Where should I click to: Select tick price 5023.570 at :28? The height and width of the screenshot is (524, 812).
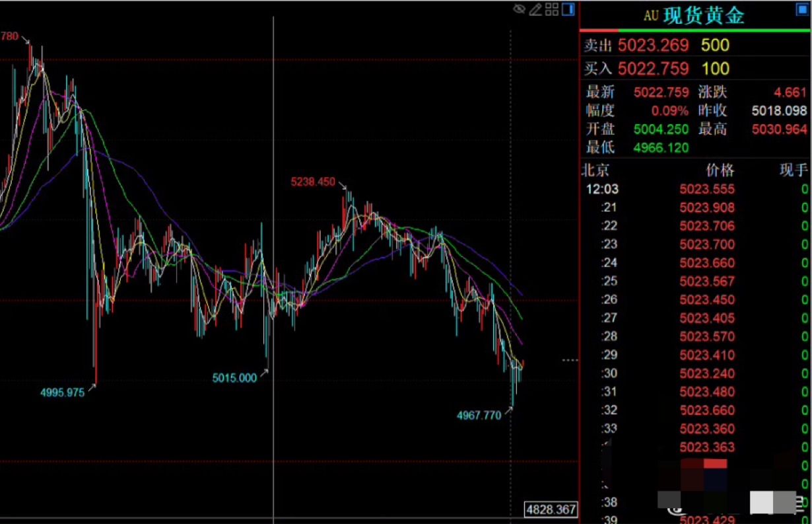pyautogui.click(x=707, y=336)
